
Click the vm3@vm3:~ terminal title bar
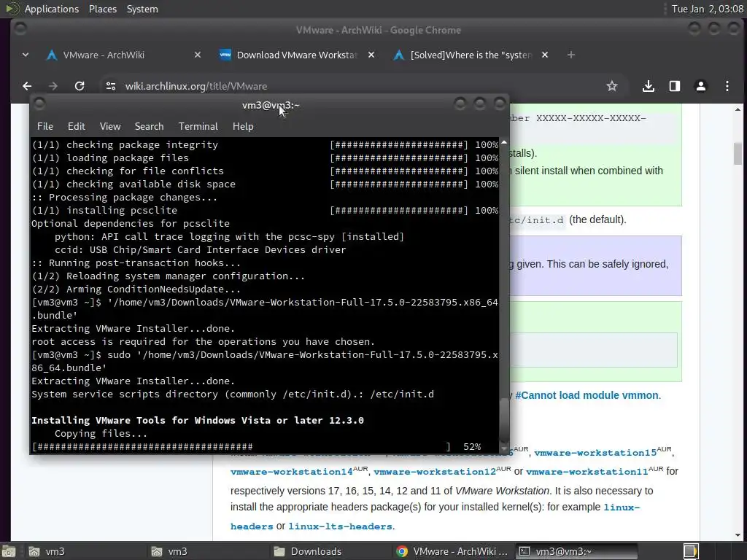[270, 105]
